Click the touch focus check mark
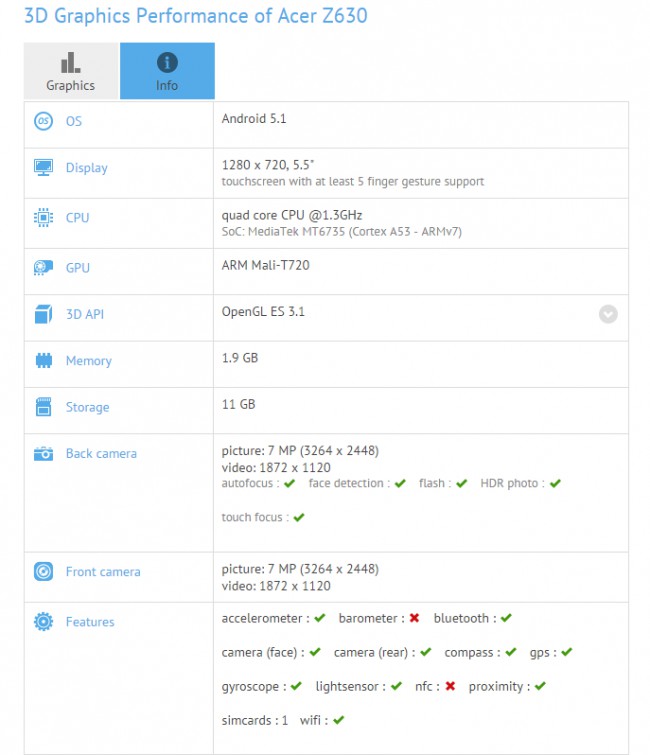The image size is (650, 755). tap(299, 518)
